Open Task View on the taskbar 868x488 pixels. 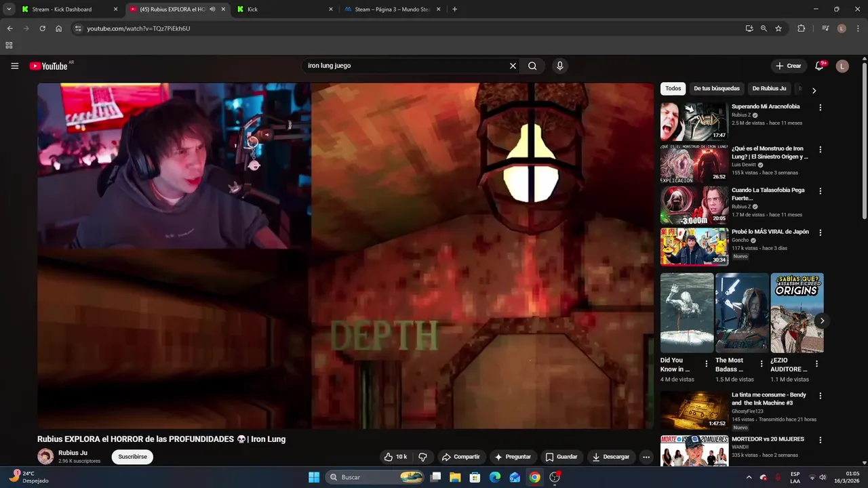[x=435, y=477]
